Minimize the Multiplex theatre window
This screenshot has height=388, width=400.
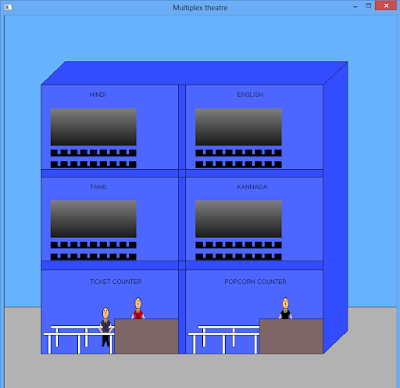(x=355, y=6)
